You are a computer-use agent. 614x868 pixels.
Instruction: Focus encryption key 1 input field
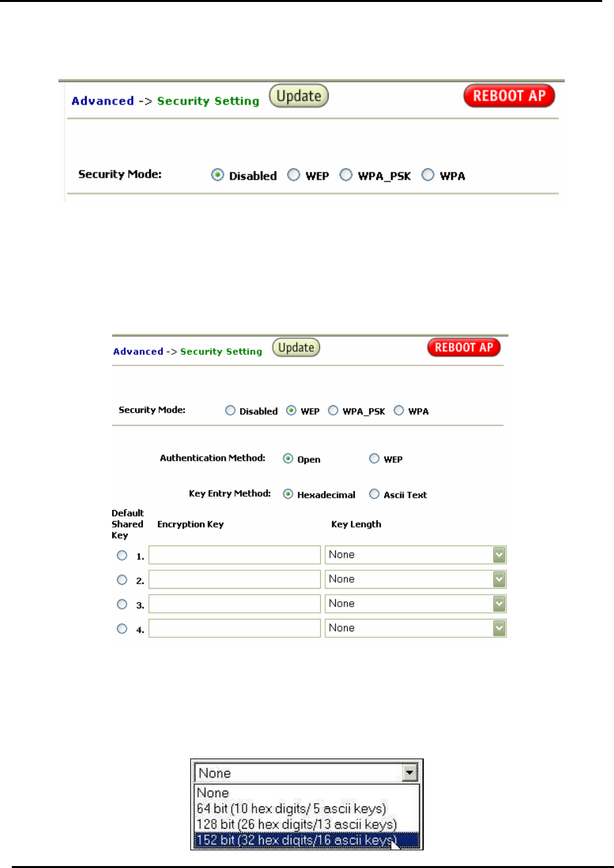(235, 555)
